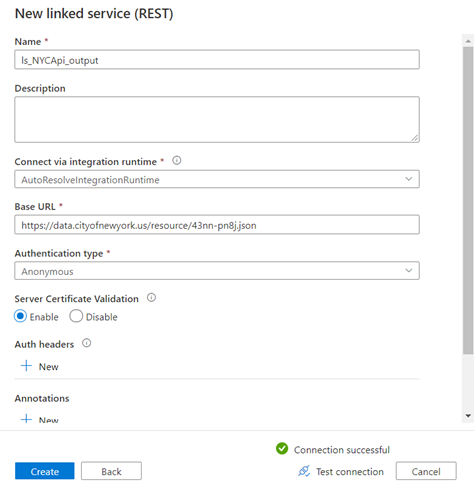Click the Test connection link
The height and width of the screenshot is (486, 475).
(x=350, y=472)
